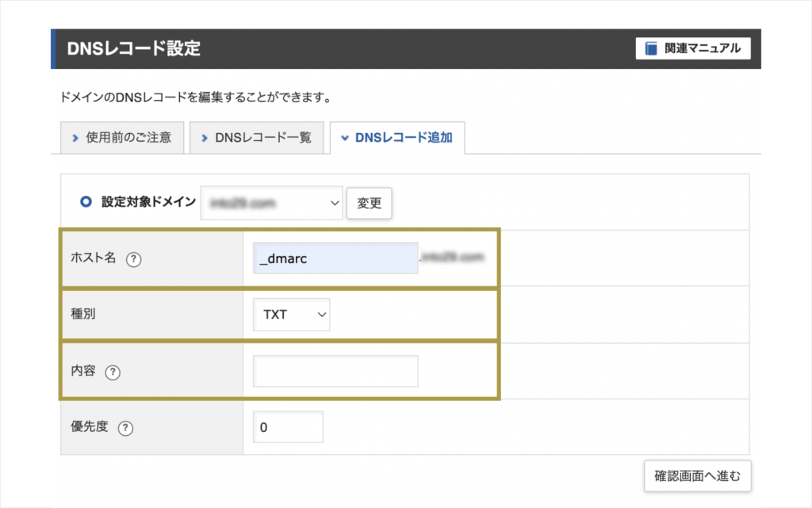Click the 設定対象ドメイン label text
812x508 pixels.
(148, 202)
